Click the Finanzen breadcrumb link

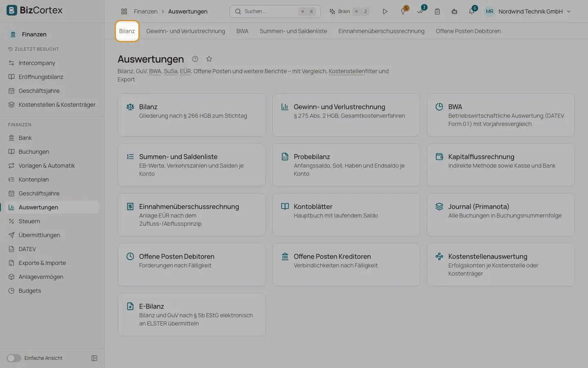pos(145,11)
